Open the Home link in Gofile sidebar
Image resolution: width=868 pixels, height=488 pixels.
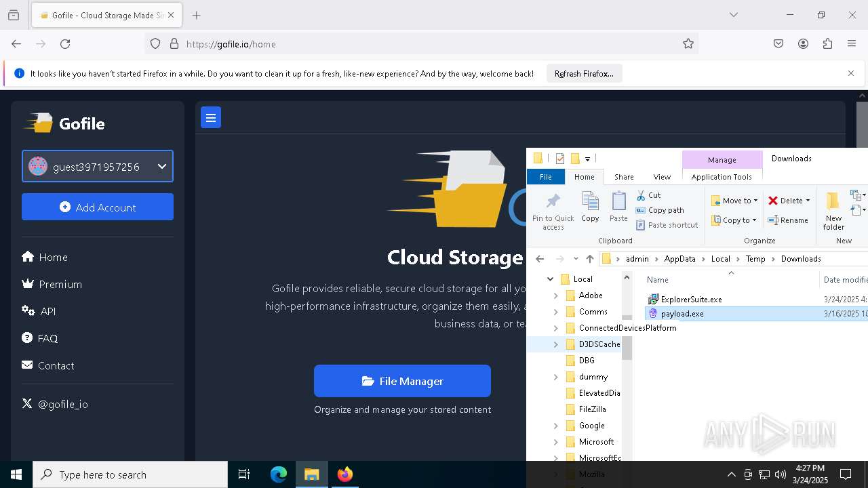[x=45, y=257]
